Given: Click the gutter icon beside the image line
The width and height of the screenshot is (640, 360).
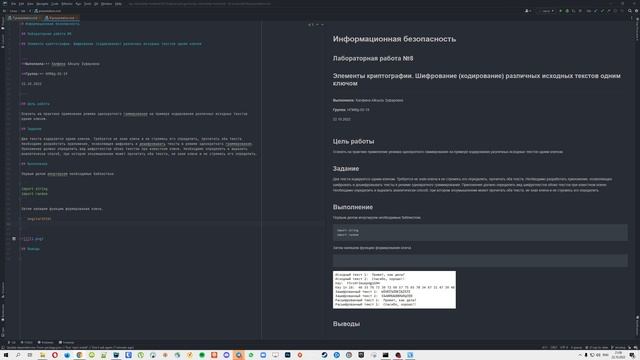Looking at the screenshot, I should click(x=14, y=239).
